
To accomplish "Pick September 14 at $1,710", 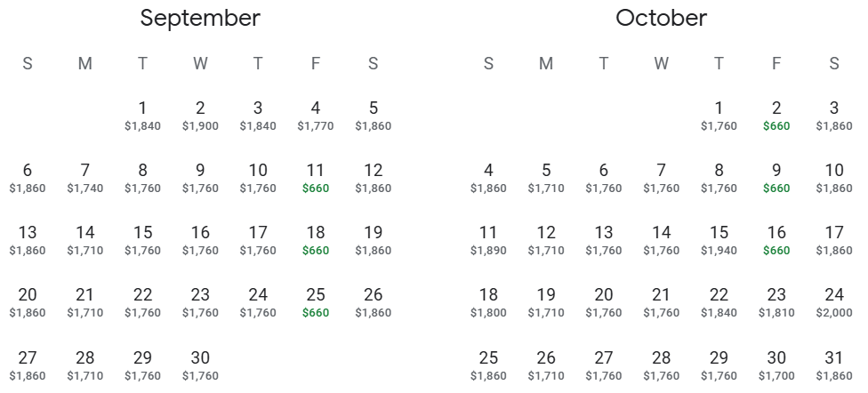I will 85,239.
